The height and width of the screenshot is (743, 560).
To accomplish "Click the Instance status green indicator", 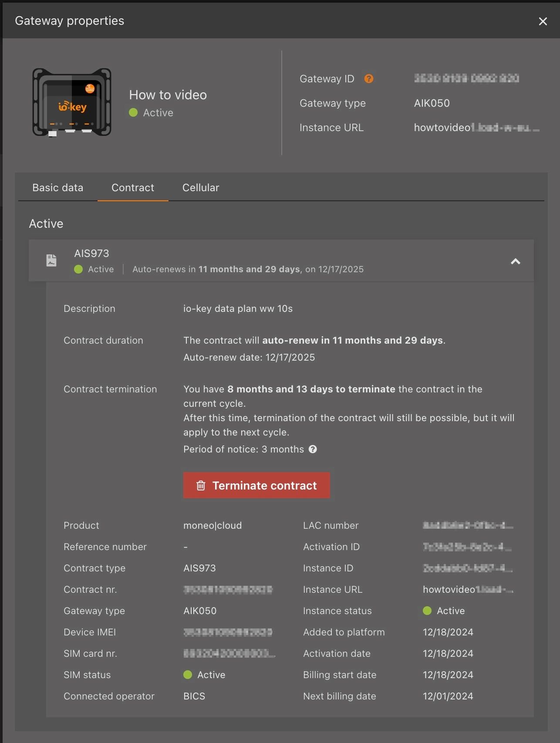I will pos(427,611).
